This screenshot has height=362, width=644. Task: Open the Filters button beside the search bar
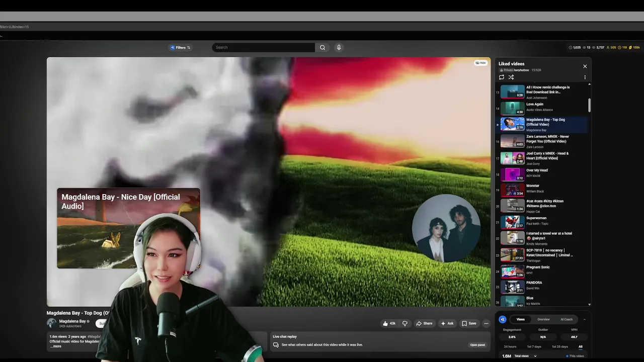[x=180, y=47]
